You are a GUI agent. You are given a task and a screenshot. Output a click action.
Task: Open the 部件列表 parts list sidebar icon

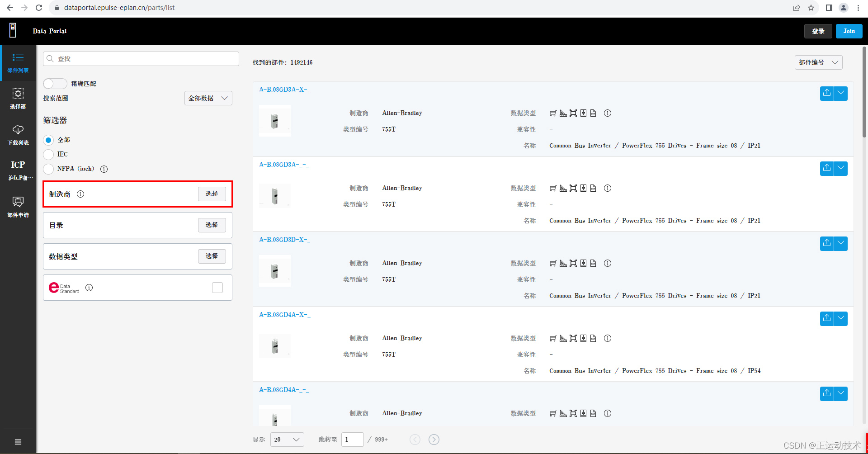coord(18,62)
